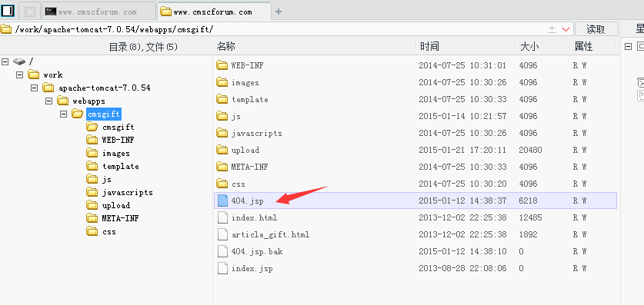This screenshot has height=305, width=644.
Task: Select META-INF folder in tree
Action: coord(120,218)
